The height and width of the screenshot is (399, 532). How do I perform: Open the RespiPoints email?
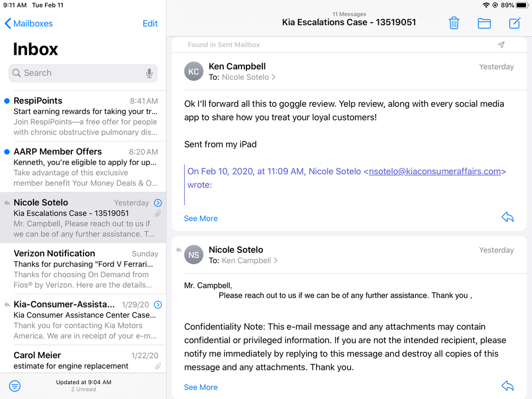(x=85, y=116)
